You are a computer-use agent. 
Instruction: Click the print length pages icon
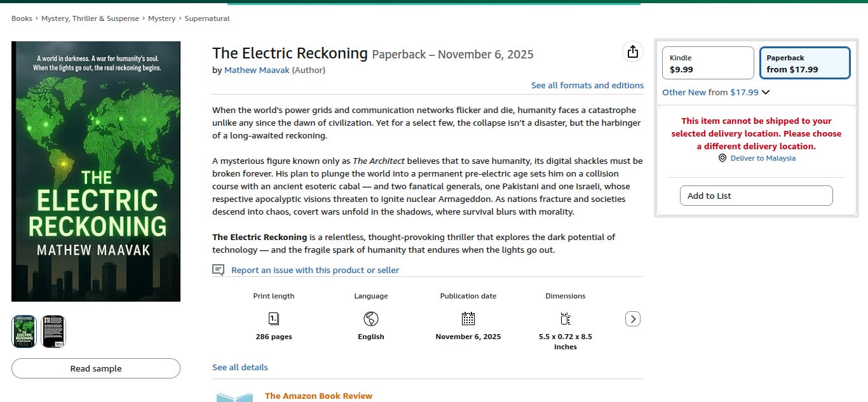coord(274,319)
